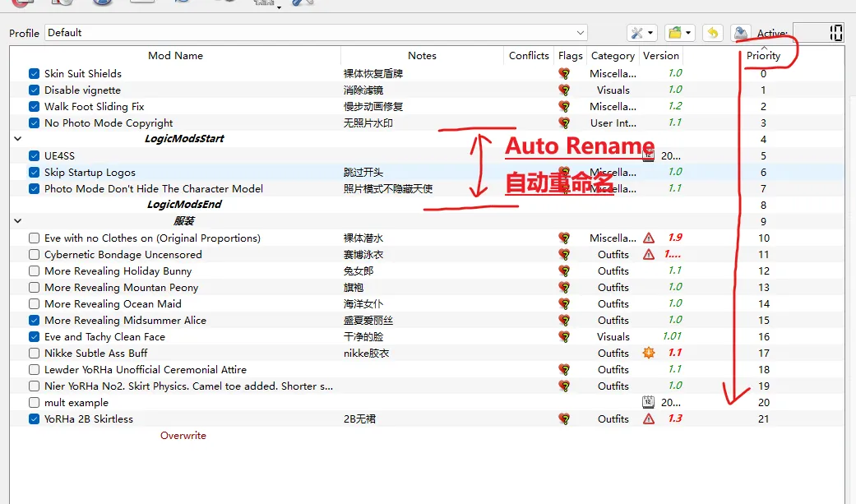Disable the Eve and Tachy Clean Face mod

pos(34,337)
